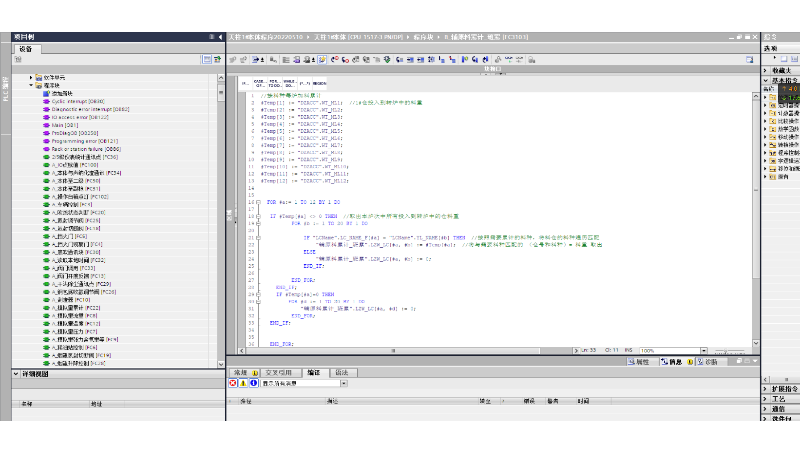800x453 pixels.
Task: Expand the 扩展指令 extended instructions section
Action: point(765,389)
